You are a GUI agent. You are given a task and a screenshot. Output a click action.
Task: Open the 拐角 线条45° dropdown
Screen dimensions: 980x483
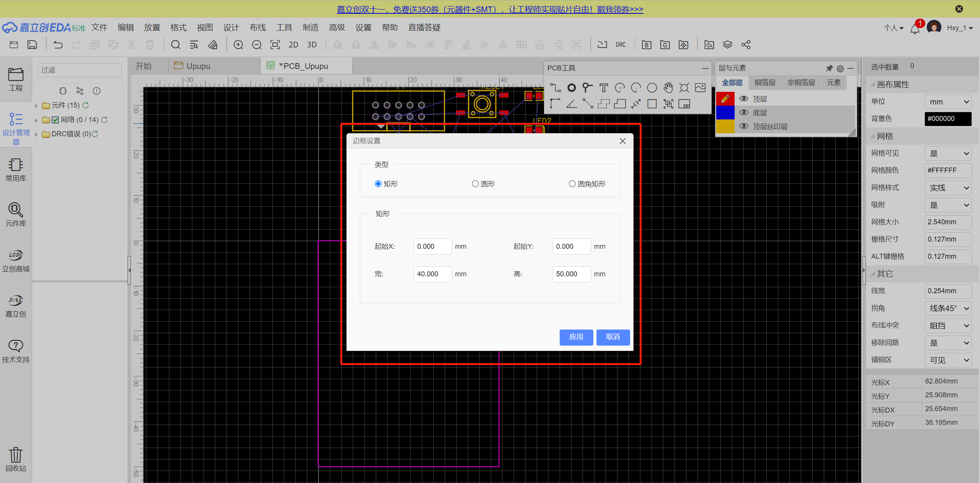947,308
